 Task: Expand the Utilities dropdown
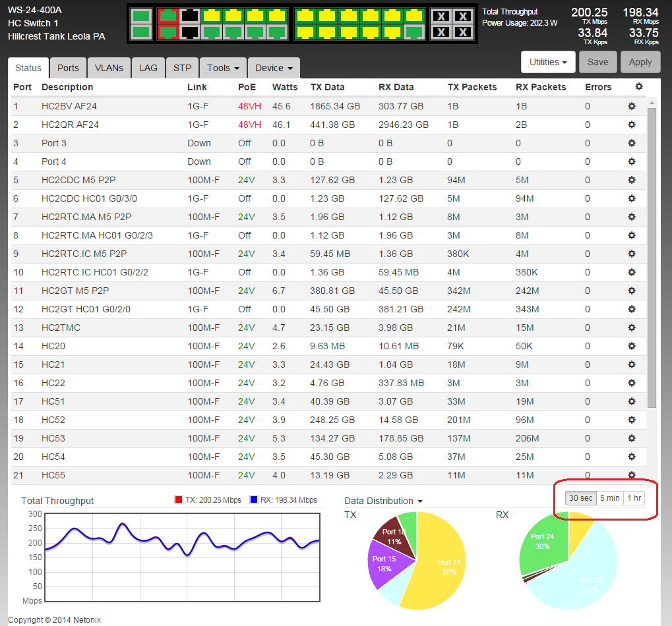tap(548, 62)
